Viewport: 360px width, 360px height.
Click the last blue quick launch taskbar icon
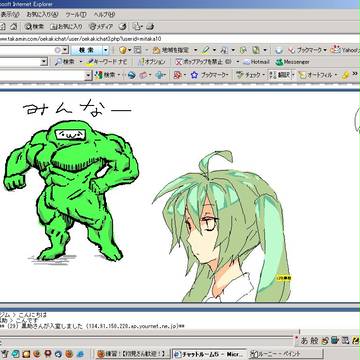click(80, 354)
